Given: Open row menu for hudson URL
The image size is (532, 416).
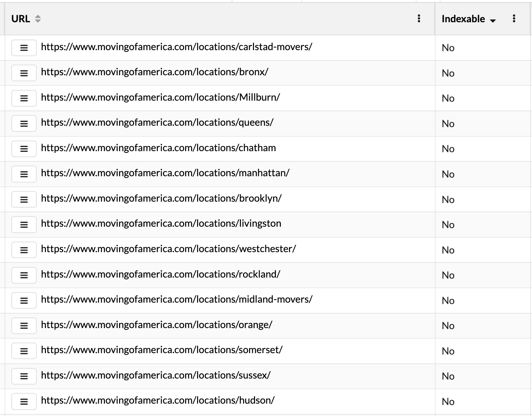Looking at the screenshot, I should click(24, 402).
